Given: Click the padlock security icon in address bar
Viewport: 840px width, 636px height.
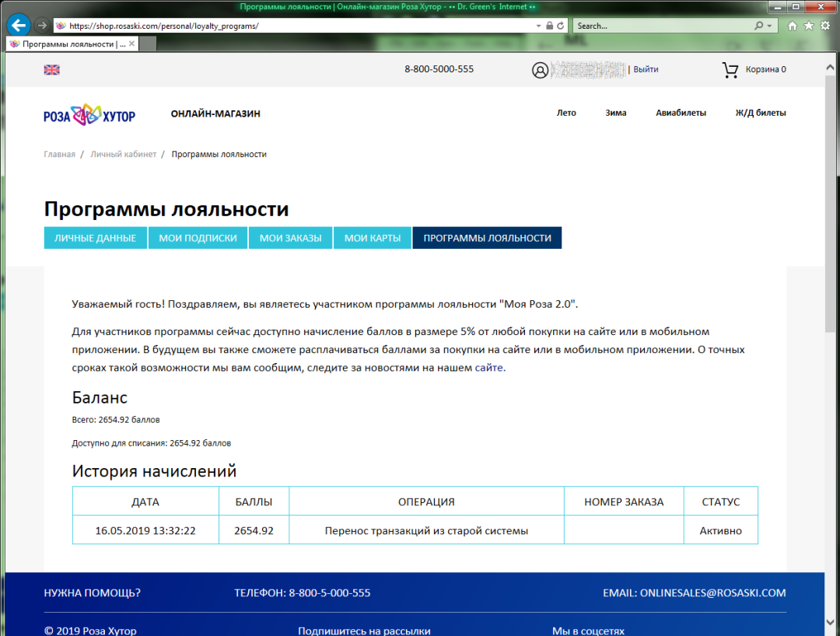Looking at the screenshot, I should pyautogui.click(x=549, y=26).
